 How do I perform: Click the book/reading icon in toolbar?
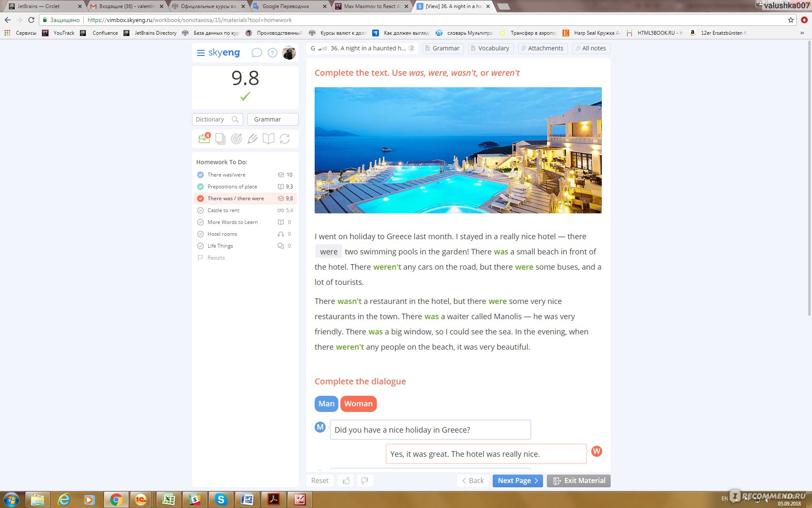[x=269, y=139]
